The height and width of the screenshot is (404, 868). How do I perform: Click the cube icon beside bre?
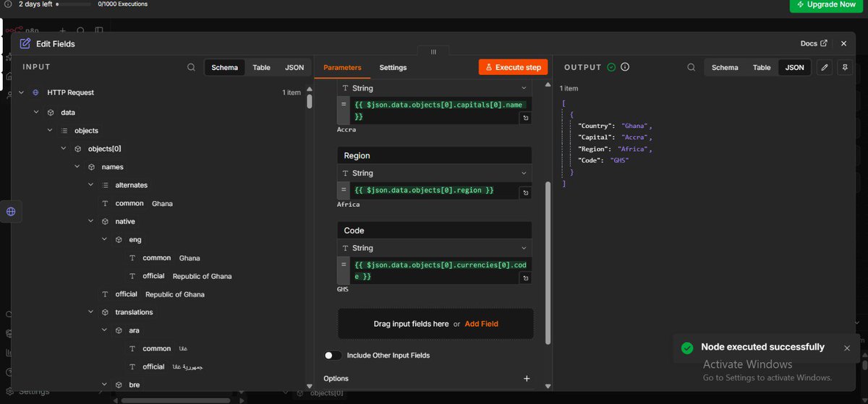click(x=119, y=385)
